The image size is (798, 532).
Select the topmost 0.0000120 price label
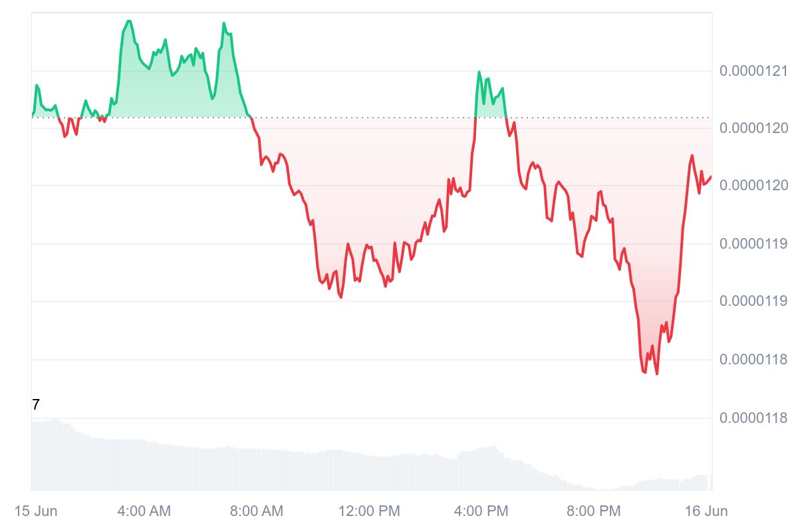coord(753,128)
